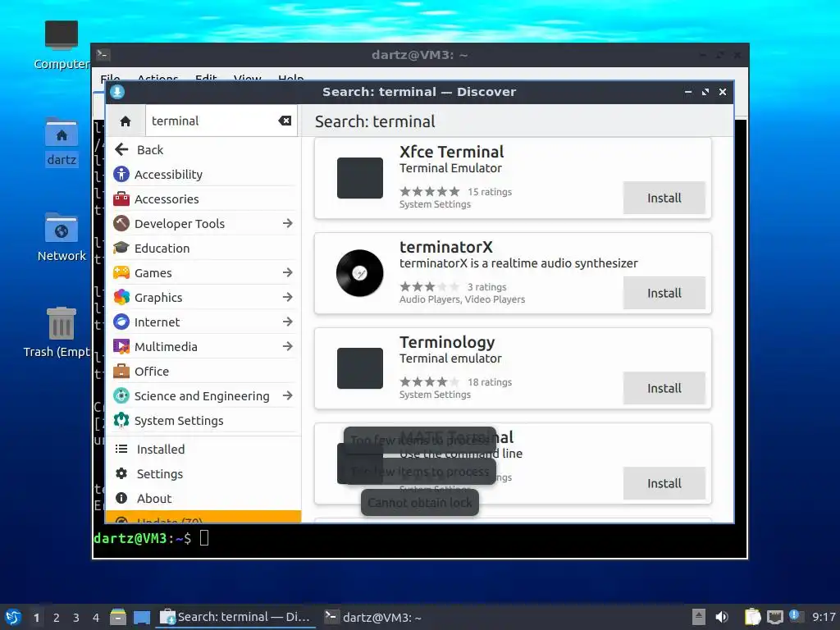Screen dimensions: 840x630
Task: Clear the search field text
Action: (285, 121)
